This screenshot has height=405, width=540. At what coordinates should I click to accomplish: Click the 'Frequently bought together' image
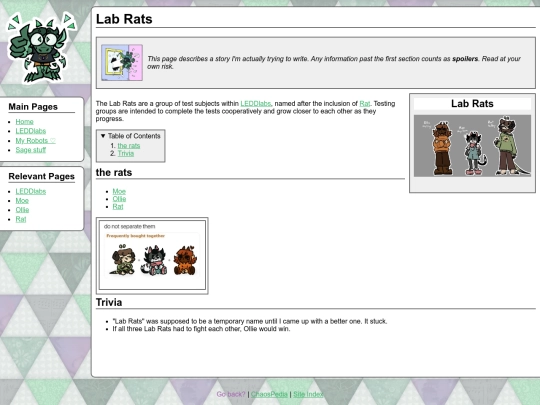[x=152, y=255]
